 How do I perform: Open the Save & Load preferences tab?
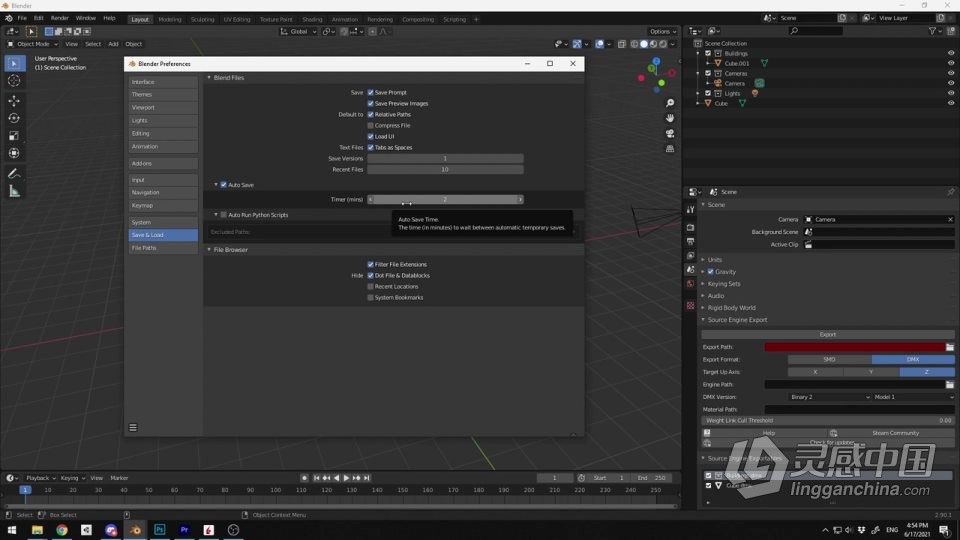(163, 235)
